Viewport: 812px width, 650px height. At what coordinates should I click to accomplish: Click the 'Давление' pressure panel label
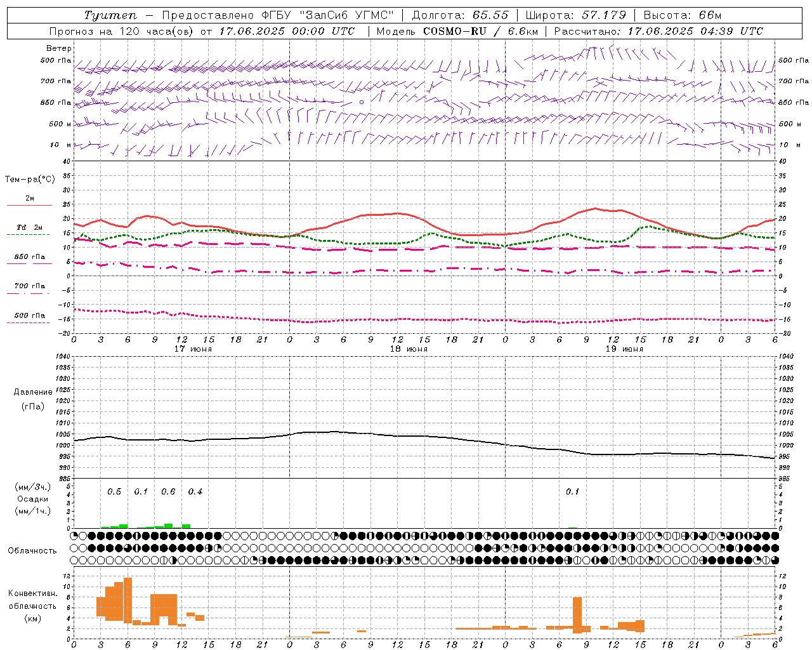[33, 392]
